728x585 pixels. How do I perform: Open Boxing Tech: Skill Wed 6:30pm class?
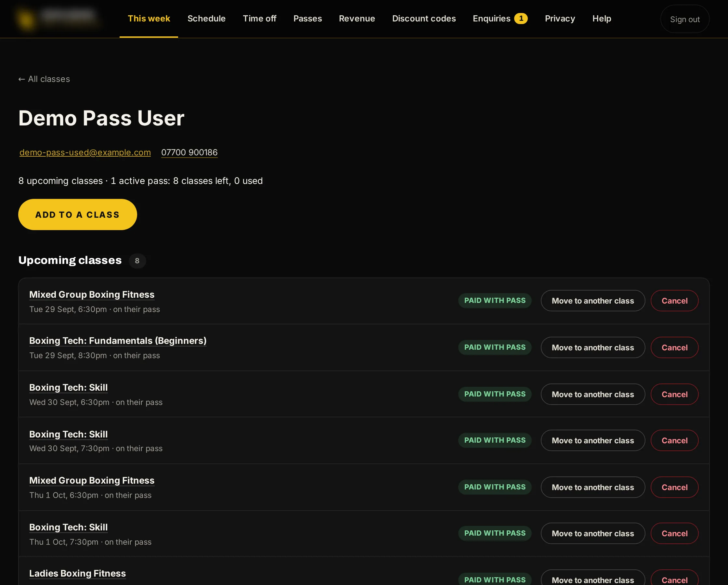[x=68, y=387]
